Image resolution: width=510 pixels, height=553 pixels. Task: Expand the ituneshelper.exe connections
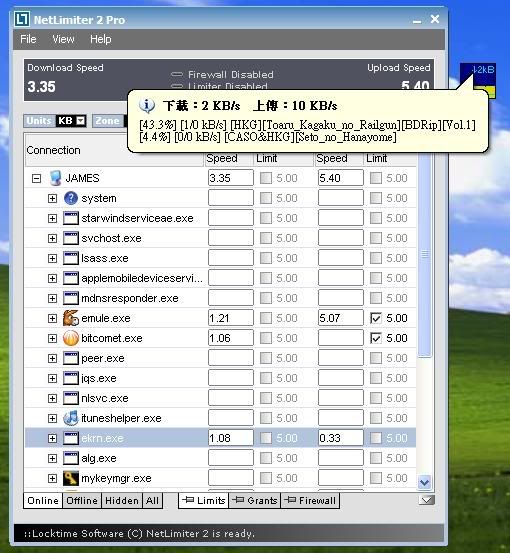[x=52, y=419]
